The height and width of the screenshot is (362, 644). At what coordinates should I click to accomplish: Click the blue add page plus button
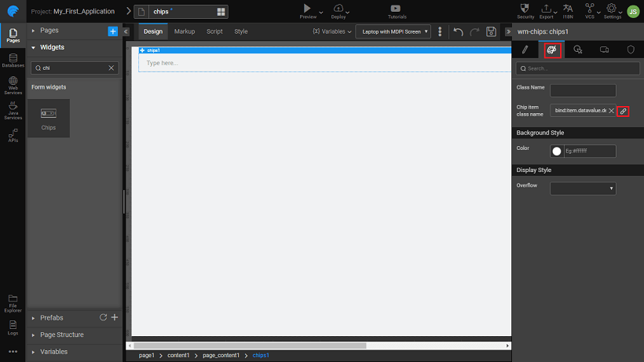coord(112,31)
